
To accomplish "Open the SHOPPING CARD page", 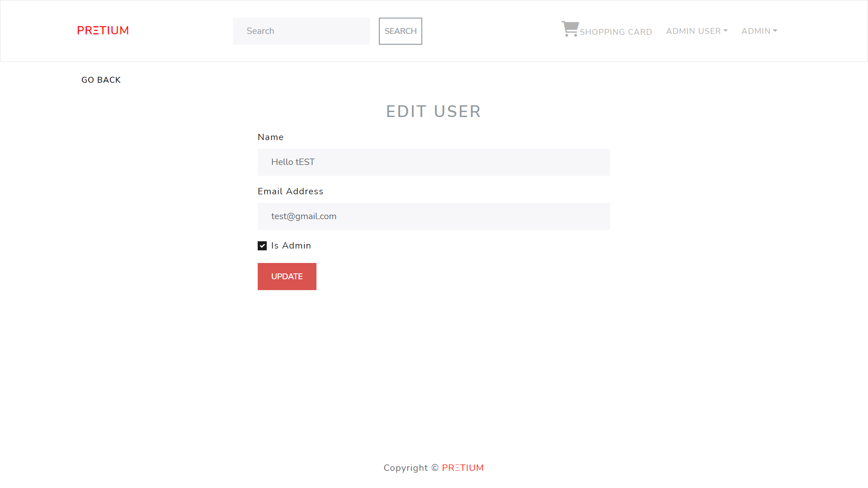I will [616, 32].
